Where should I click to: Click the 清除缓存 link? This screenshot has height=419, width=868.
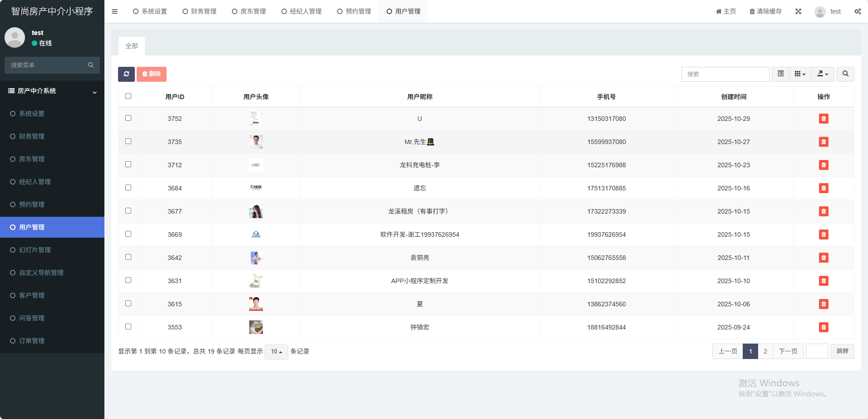click(765, 11)
